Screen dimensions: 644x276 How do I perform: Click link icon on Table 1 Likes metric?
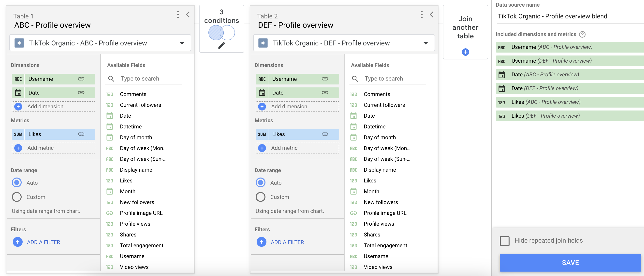81,134
